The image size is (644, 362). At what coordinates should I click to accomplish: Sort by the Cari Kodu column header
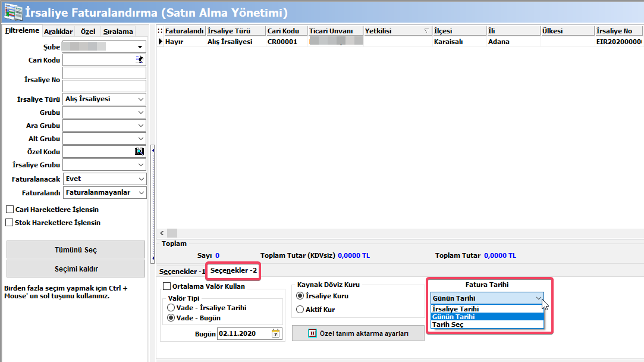[x=286, y=31]
